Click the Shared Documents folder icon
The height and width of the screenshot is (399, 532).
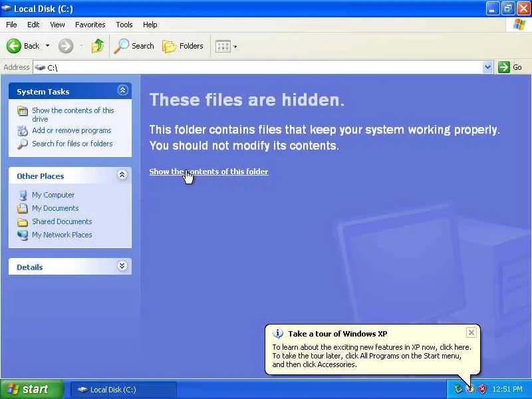click(23, 222)
